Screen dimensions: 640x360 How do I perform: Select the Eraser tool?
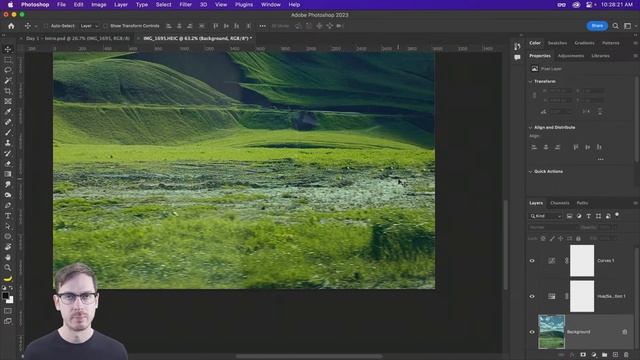tap(8, 164)
